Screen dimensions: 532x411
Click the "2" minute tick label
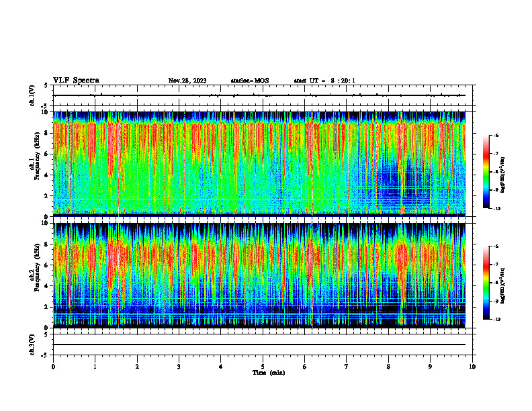(x=137, y=367)
